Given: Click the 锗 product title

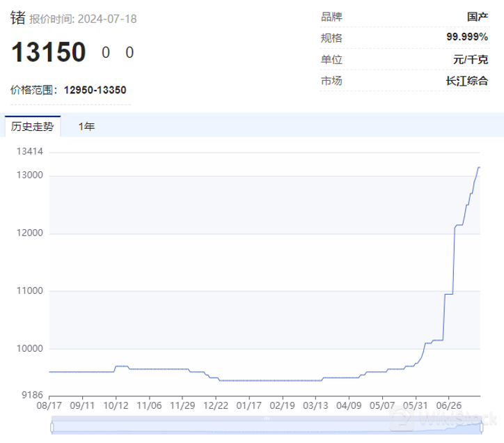Looking at the screenshot, I should (17, 17).
